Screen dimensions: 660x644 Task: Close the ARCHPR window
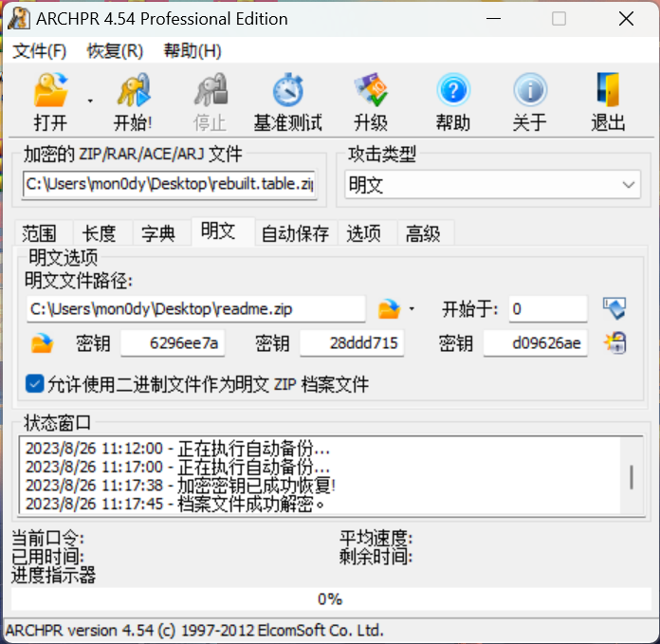pyautogui.click(x=626, y=19)
